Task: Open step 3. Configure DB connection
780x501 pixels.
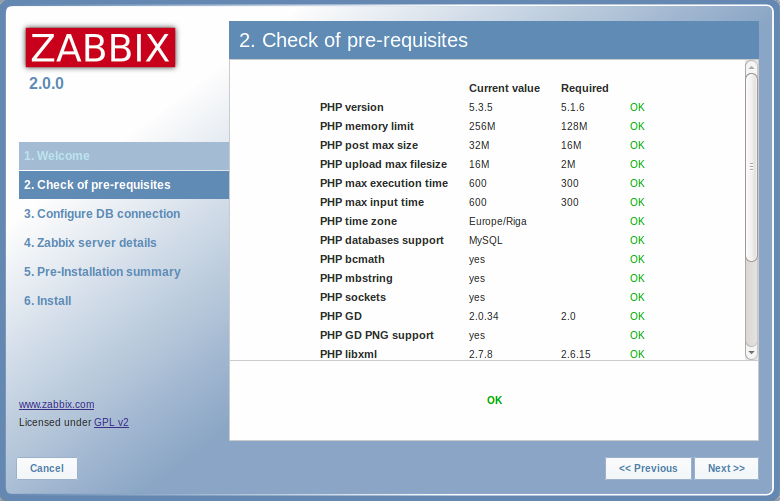Action: point(102,213)
